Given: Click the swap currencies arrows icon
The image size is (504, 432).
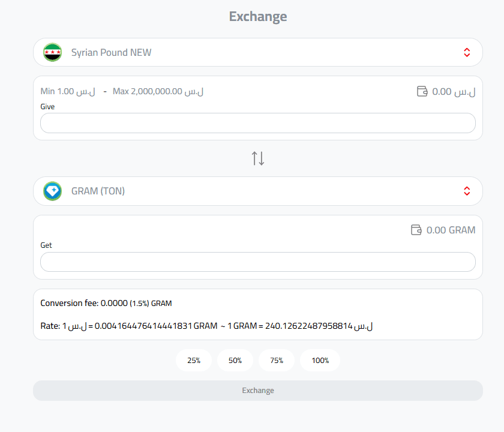Looking at the screenshot, I should pos(258,158).
